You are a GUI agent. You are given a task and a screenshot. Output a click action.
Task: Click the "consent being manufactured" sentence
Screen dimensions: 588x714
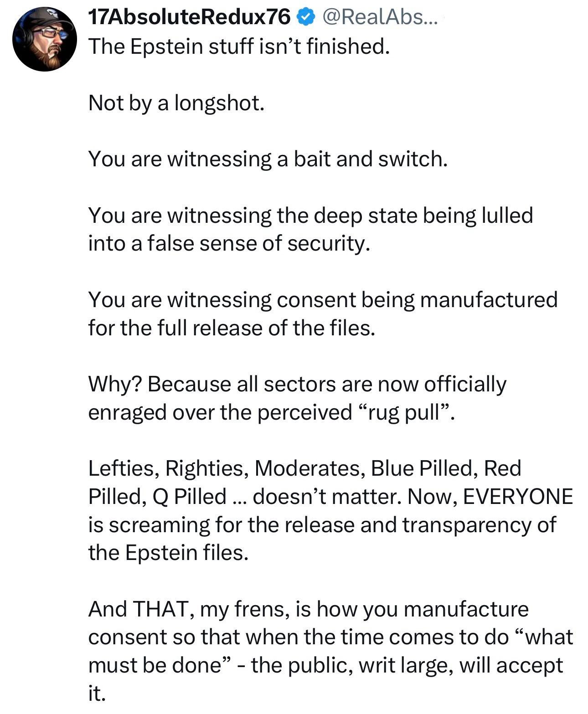323,300
